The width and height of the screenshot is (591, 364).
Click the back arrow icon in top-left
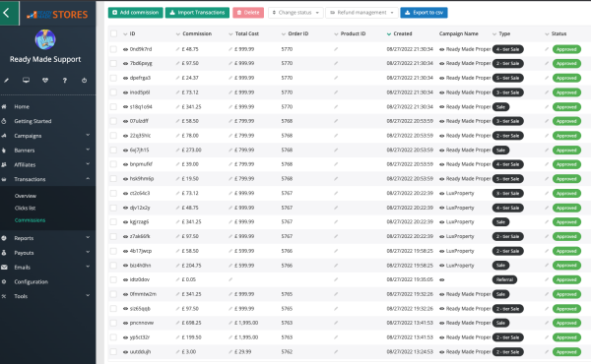tap(7, 13)
